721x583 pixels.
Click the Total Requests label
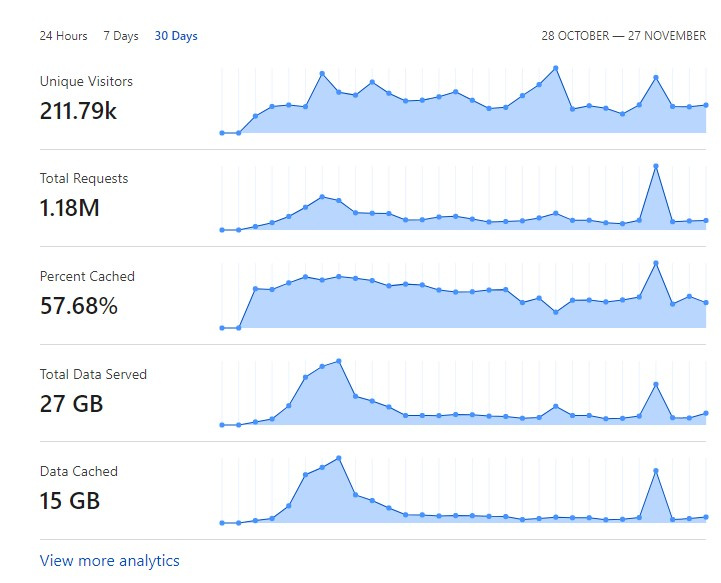[x=84, y=179]
